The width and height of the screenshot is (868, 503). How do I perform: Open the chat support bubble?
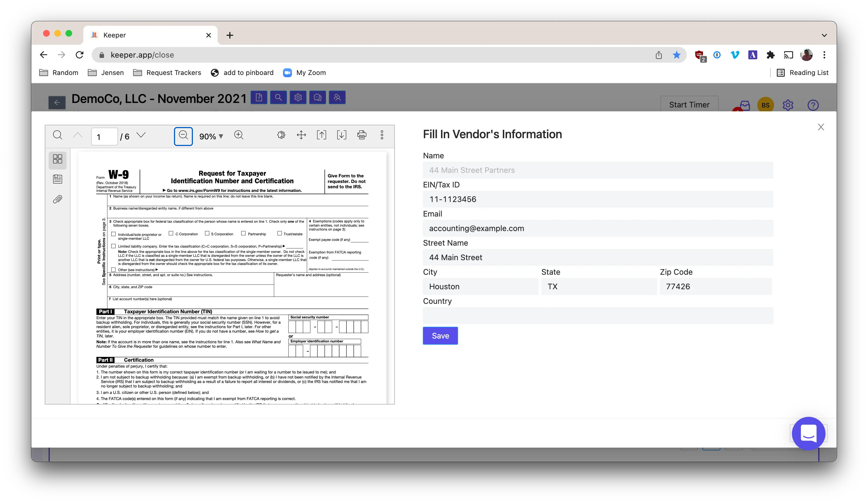[x=808, y=433]
